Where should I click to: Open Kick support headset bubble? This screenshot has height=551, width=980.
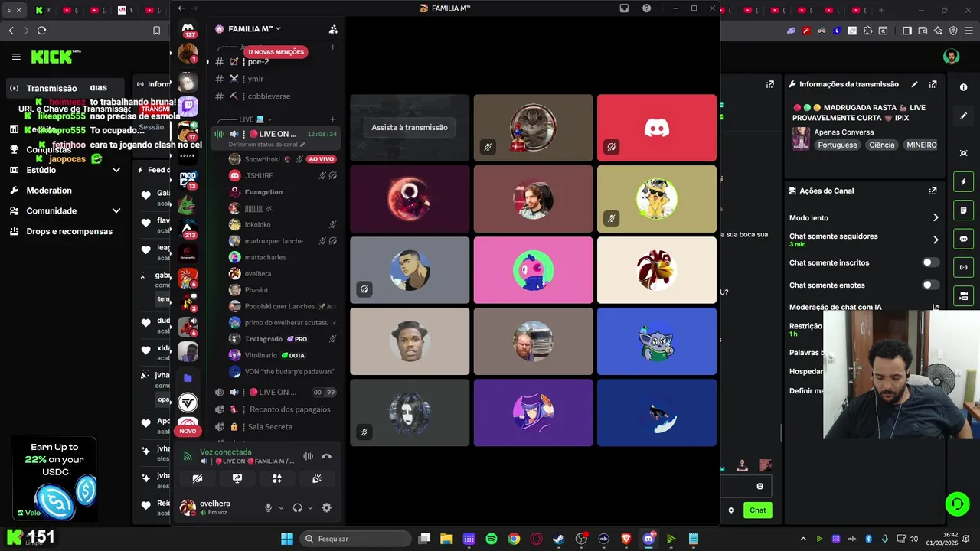click(957, 504)
